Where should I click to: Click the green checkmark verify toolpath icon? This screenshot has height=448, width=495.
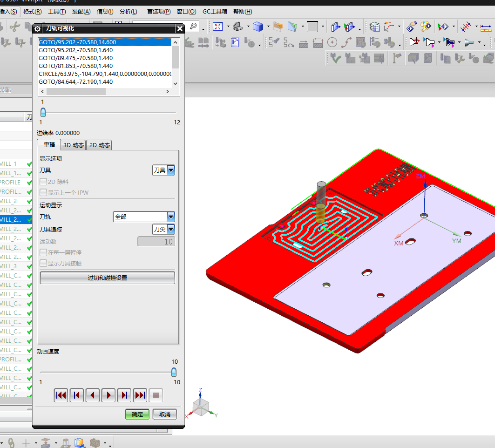pos(335,58)
